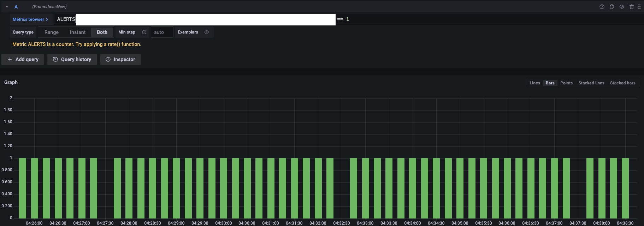The image size is (644, 226).
Task: Click the info icon in Inspector
Action: [x=108, y=59]
